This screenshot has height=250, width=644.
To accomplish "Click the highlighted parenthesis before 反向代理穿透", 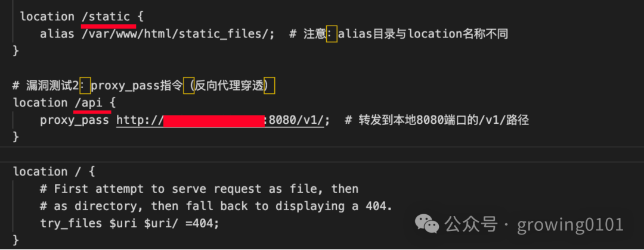I will pyautogui.click(x=188, y=86).
